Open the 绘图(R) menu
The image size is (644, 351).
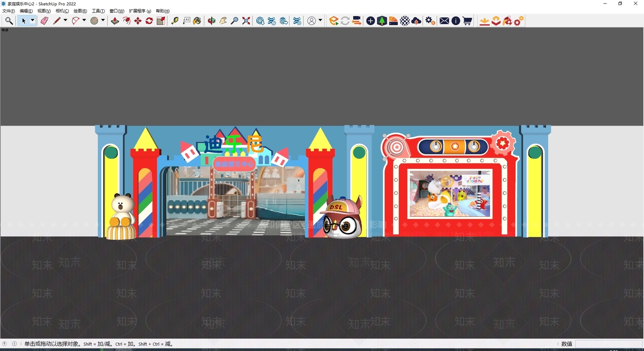pos(80,11)
